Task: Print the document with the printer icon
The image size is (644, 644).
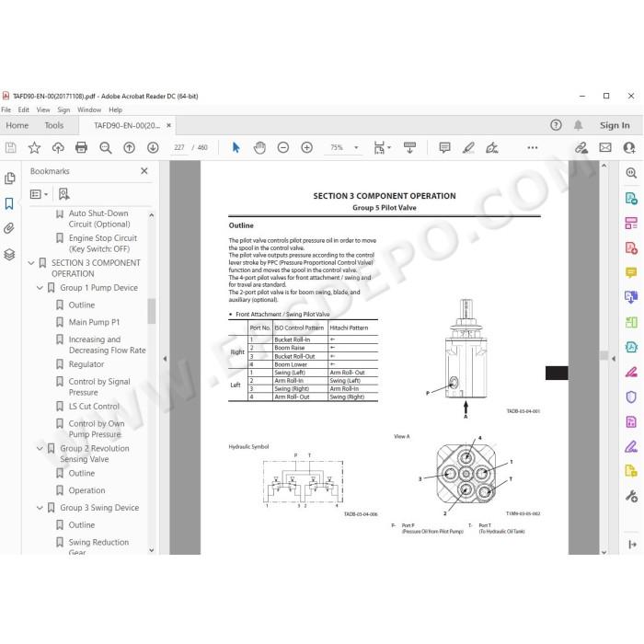Action: click(81, 147)
